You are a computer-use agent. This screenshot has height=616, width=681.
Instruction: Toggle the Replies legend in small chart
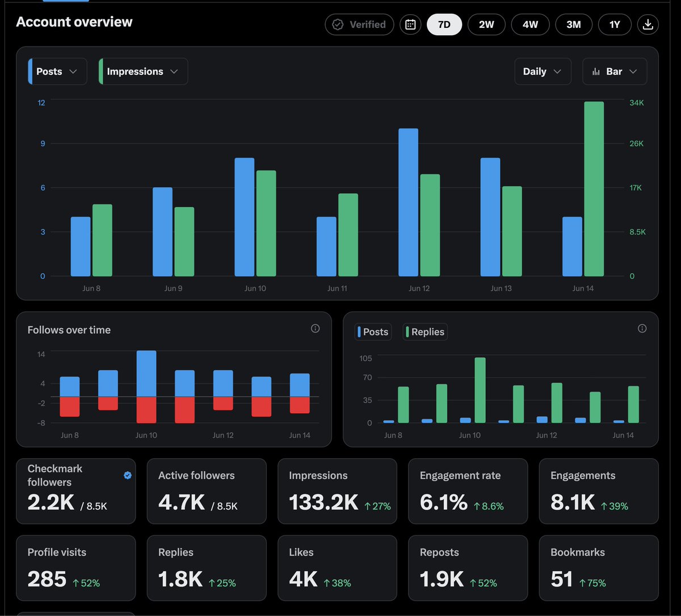coord(425,332)
